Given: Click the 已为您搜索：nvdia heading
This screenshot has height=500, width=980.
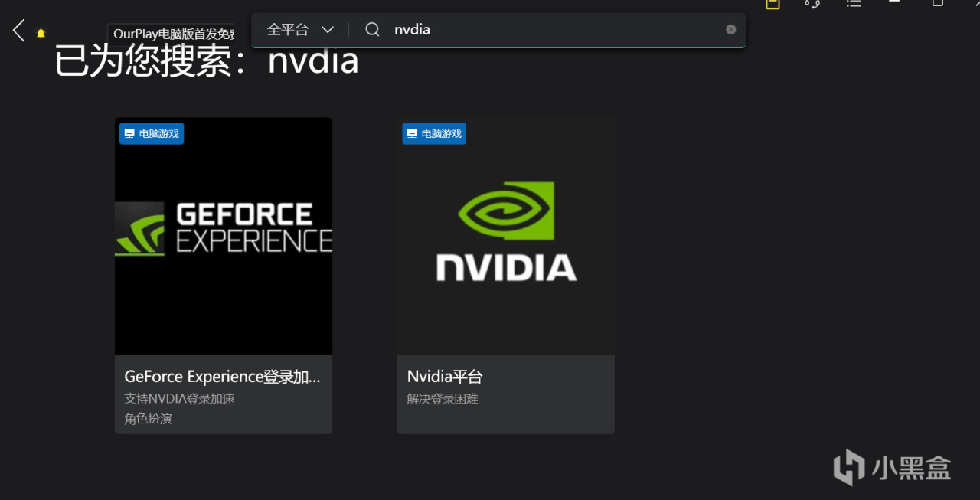Looking at the screenshot, I should point(207,60).
